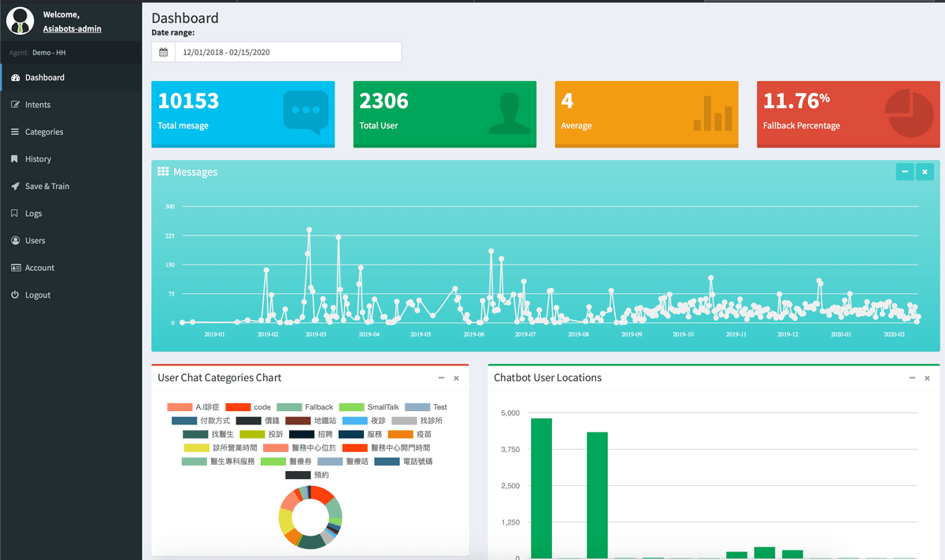
Task: Close the Messages panel
Action: pyautogui.click(x=925, y=172)
